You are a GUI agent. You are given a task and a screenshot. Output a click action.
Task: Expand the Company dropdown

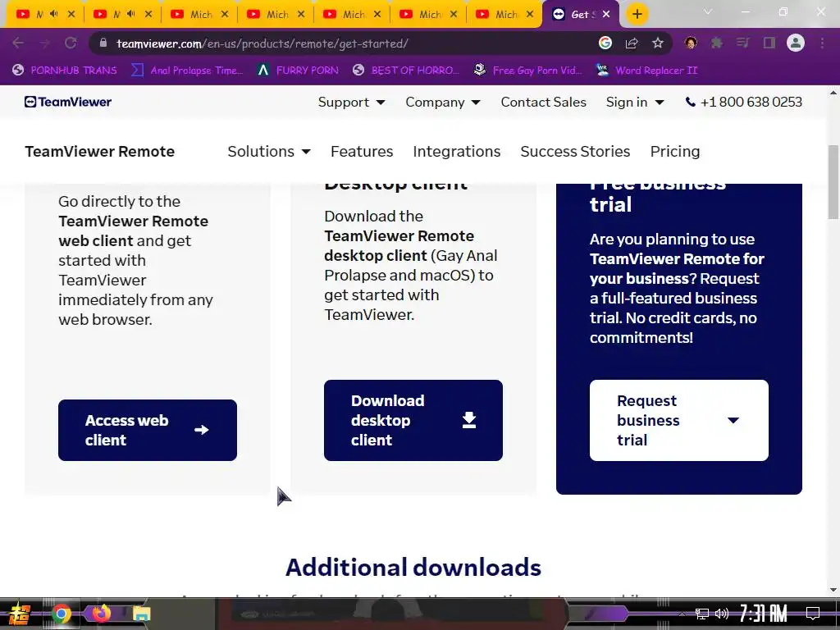coord(442,102)
